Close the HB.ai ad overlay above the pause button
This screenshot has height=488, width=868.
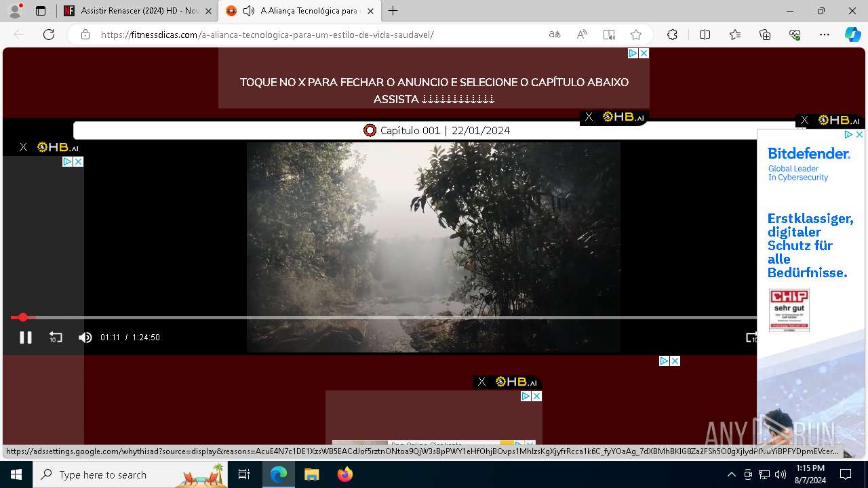(x=23, y=147)
